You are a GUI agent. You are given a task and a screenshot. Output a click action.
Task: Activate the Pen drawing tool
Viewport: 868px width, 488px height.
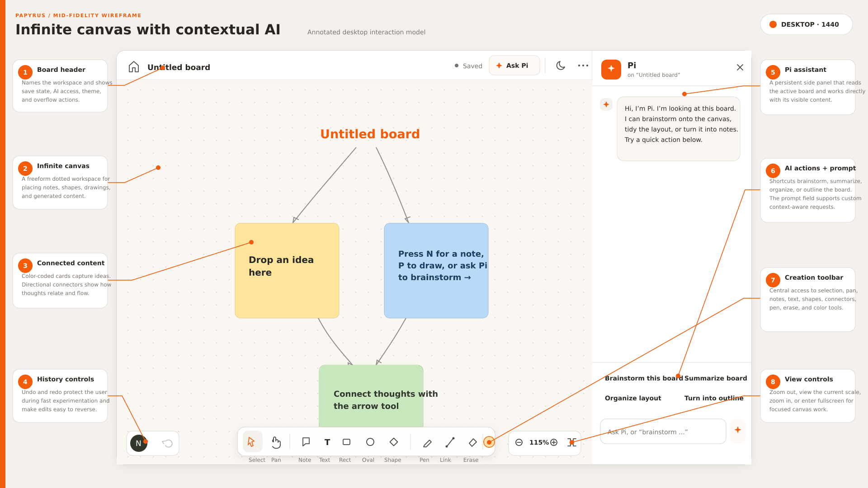[x=427, y=443]
